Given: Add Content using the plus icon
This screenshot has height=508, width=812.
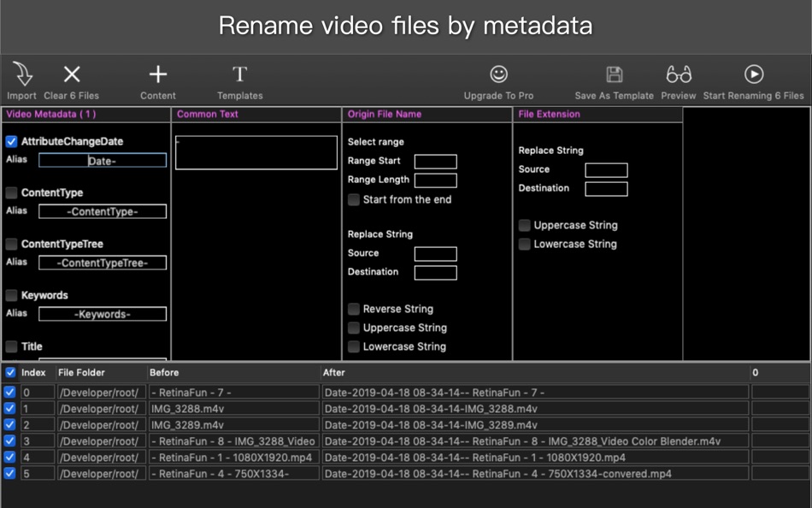Looking at the screenshot, I should click(157, 74).
